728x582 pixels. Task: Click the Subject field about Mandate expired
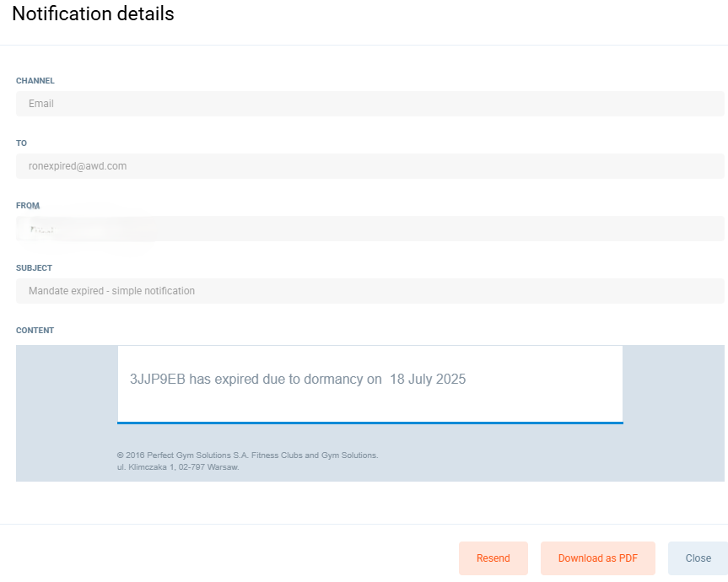coord(369,291)
